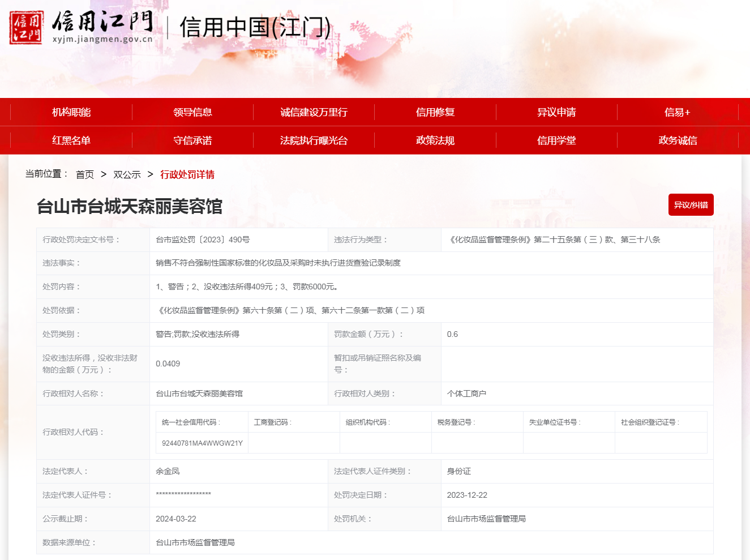Click the masked ID number asterisks
Viewport: 750px width, 560px height.
[183, 495]
